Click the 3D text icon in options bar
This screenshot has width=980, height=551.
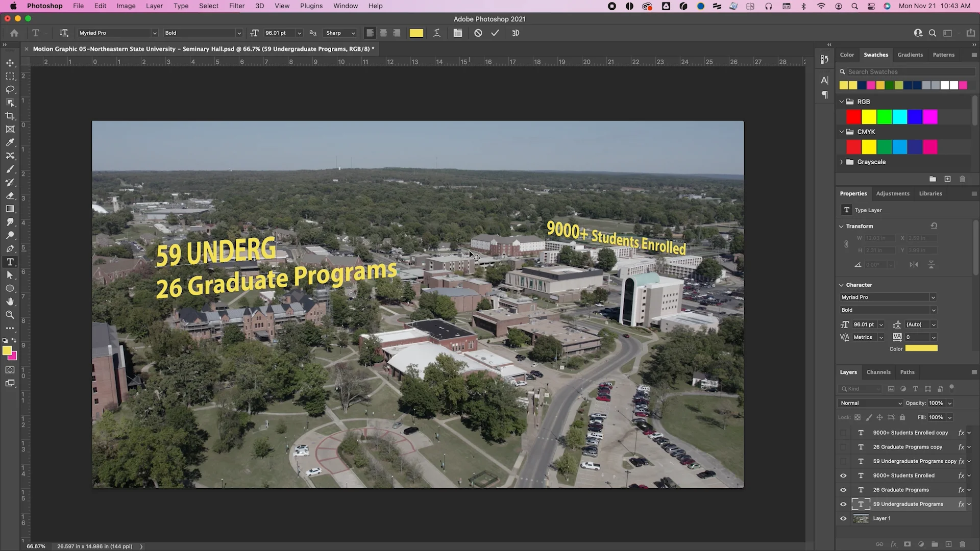click(516, 33)
